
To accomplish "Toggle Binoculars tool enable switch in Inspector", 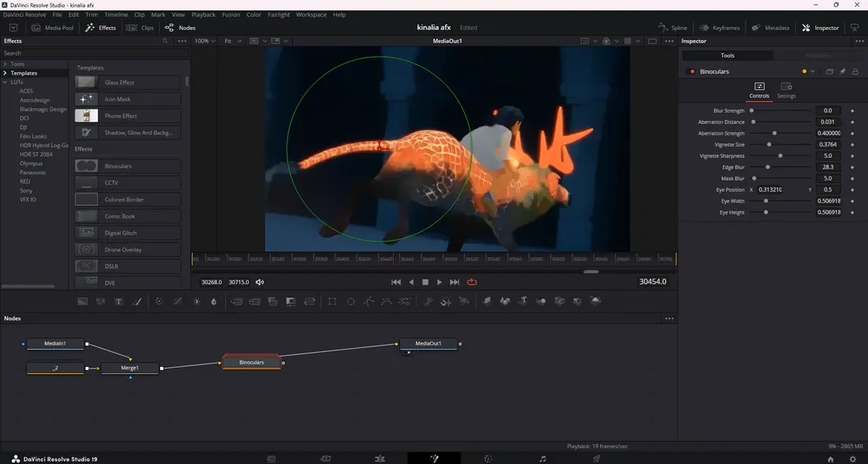I will (692, 72).
